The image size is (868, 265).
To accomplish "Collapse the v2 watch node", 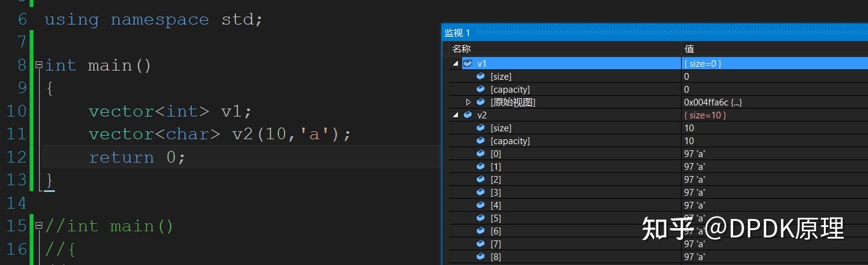I will [x=455, y=115].
